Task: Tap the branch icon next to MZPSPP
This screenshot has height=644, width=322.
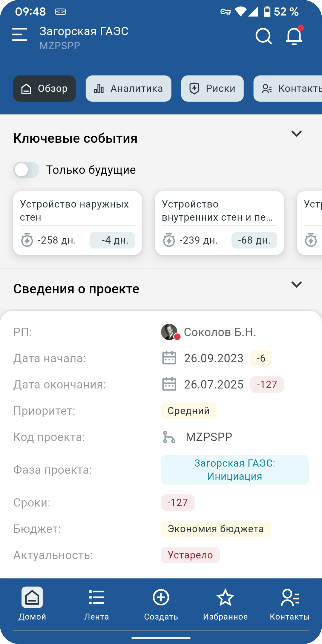Action: 169,437
